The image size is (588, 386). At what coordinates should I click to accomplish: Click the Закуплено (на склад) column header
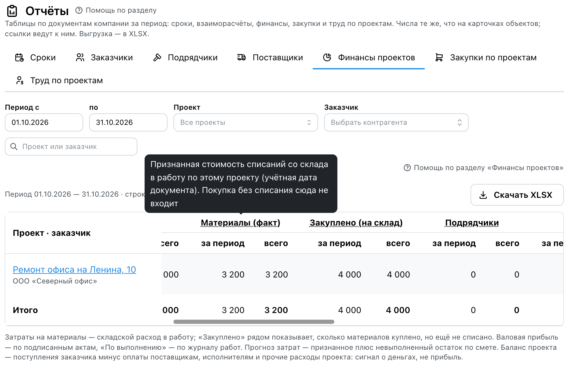[x=356, y=223]
